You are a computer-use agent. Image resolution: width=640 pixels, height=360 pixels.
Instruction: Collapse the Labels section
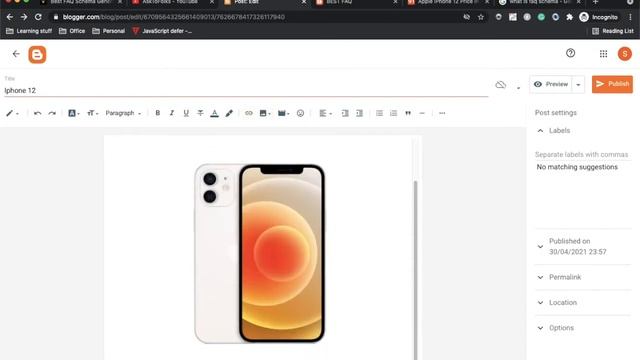540,131
